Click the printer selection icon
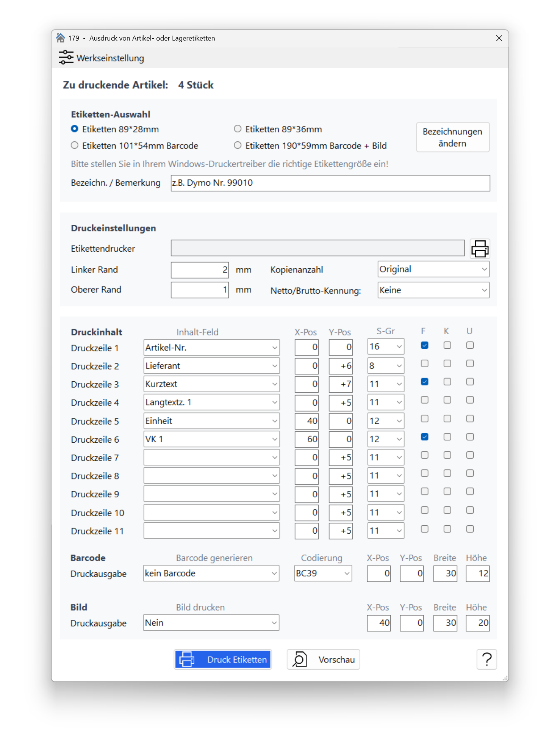Image resolution: width=560 pixels, height=741 pixels. coord(480,249)
